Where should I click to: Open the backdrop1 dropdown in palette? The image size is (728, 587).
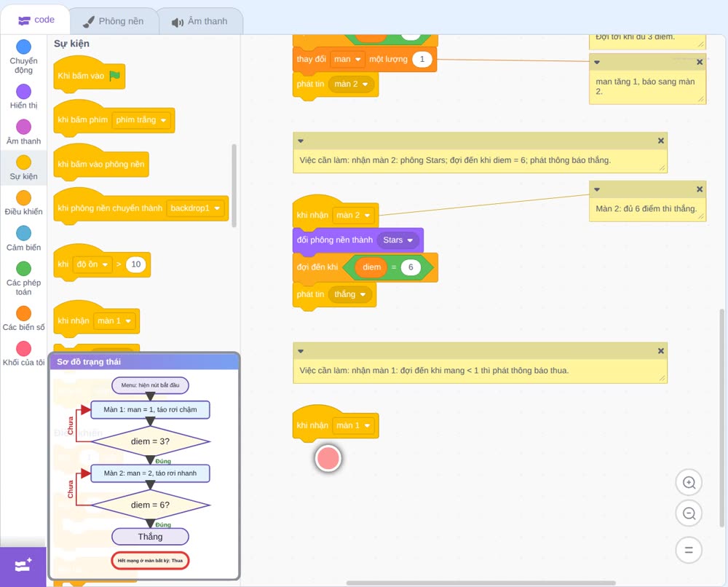(195, 208)
